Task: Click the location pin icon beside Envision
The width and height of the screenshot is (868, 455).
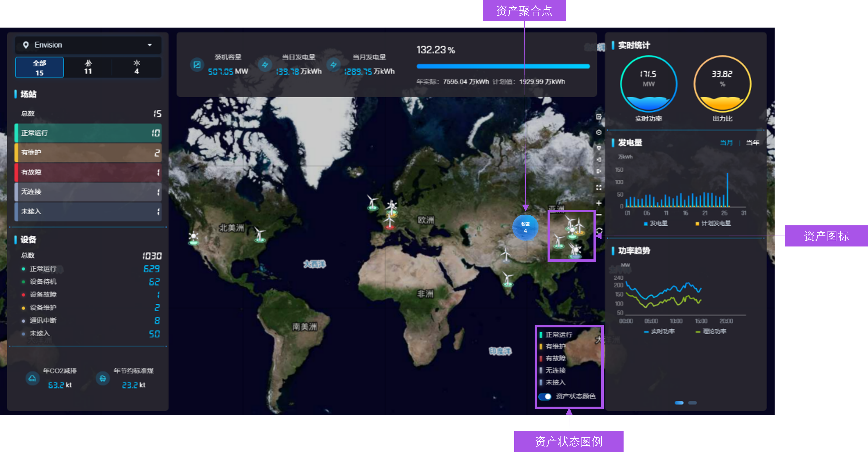Action: coord(26,45)
